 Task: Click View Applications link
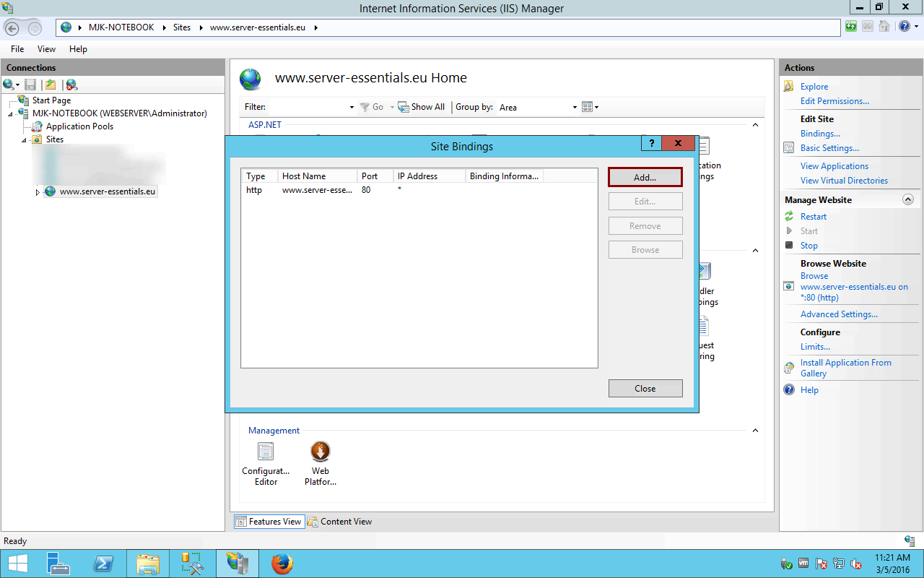tap(834, 166)
